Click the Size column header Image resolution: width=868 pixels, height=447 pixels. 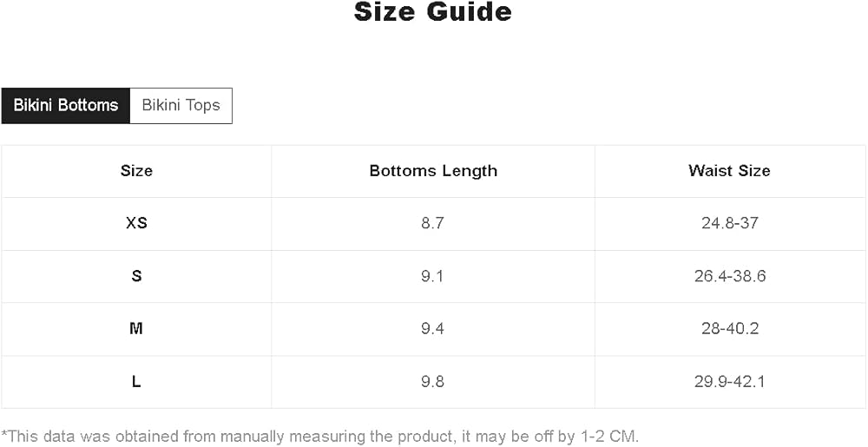136,171
